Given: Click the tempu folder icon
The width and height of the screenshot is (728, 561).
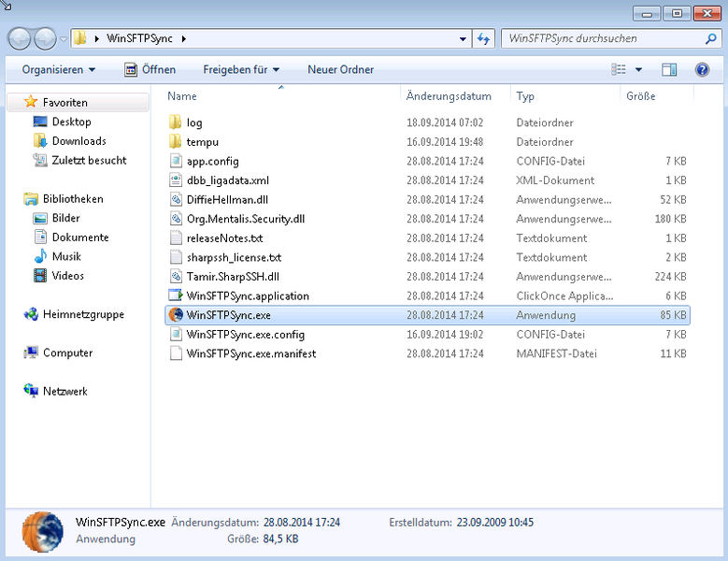Looking at the screenshot, I should tap(176, 141).
